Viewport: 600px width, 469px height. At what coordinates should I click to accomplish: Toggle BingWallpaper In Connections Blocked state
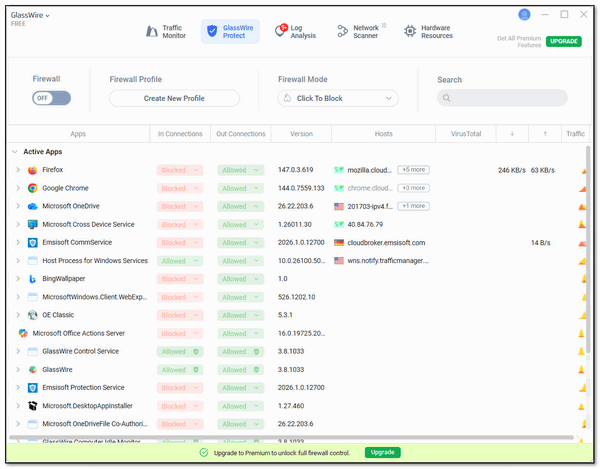tap(180, 279)
